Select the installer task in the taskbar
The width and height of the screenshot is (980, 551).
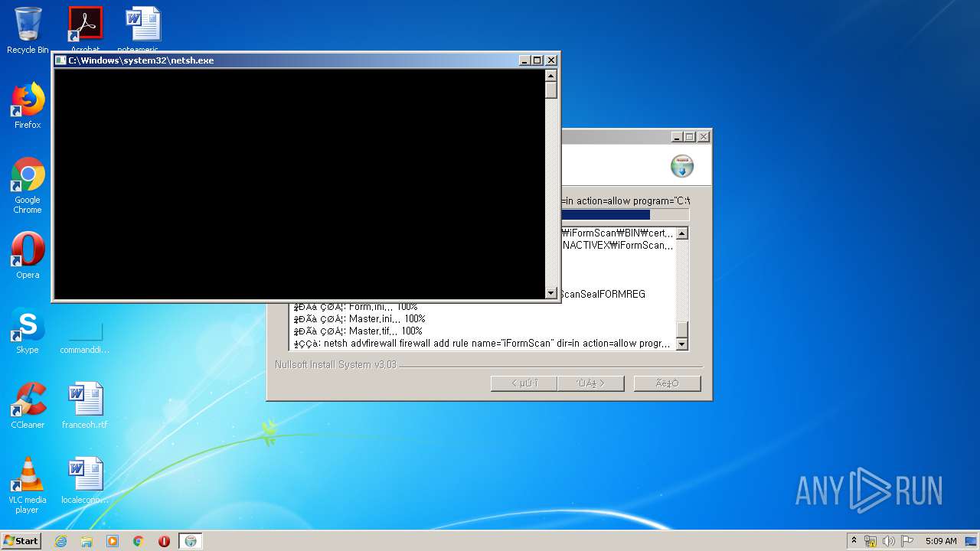click(x=191, y=541)
